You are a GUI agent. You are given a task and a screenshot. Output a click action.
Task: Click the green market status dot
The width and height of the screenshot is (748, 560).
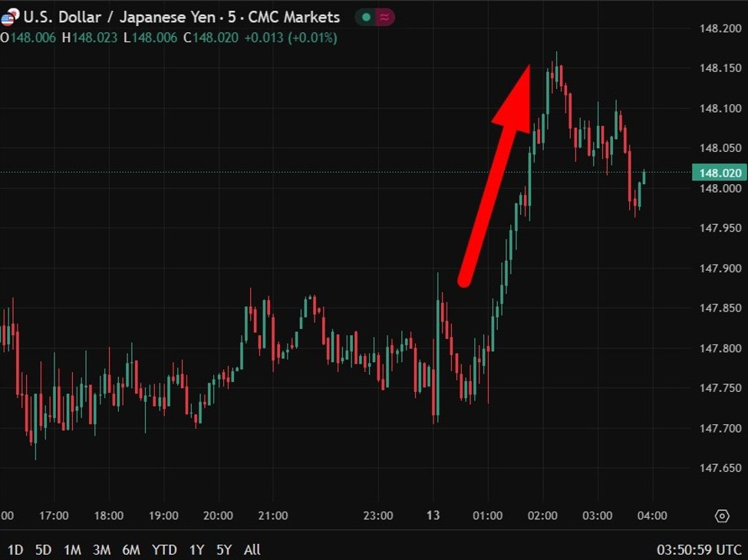pos(366,17)
